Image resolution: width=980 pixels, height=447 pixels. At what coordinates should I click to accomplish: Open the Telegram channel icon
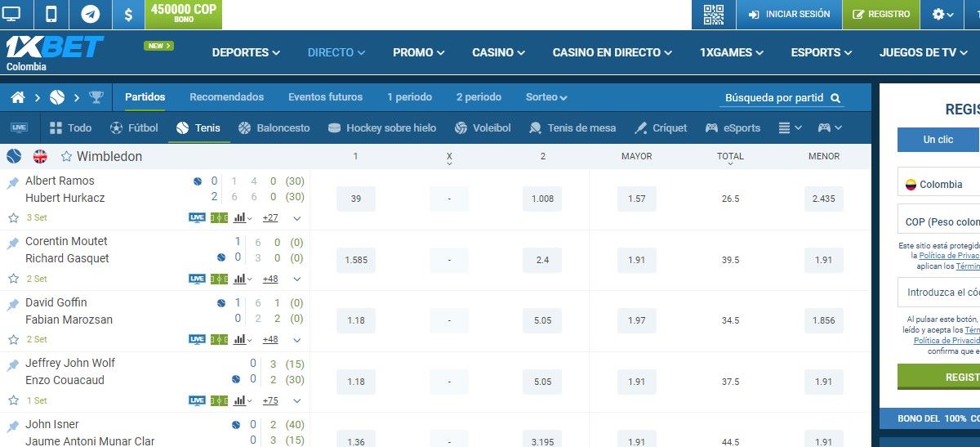91,15
